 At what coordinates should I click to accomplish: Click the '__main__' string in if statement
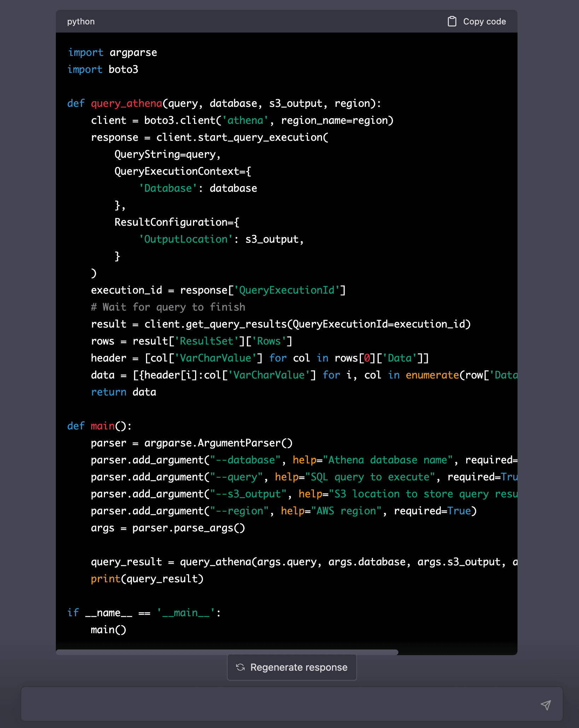(186, 613)
